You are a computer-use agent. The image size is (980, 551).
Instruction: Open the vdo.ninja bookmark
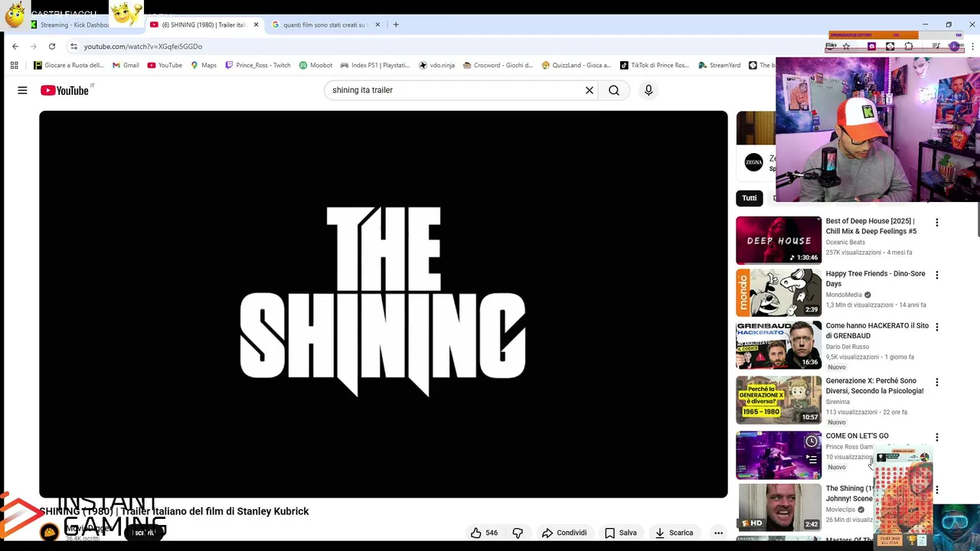tap(437, 65)
